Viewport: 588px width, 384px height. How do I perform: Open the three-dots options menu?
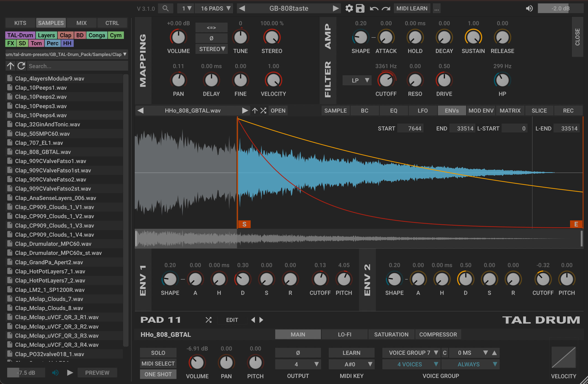(436, 9)
